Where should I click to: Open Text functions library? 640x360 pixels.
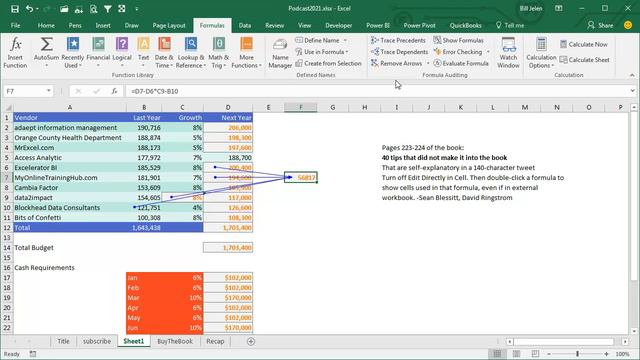[143, 52]
